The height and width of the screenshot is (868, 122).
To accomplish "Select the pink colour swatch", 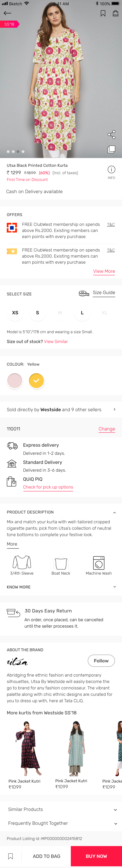I will [15, 380].
